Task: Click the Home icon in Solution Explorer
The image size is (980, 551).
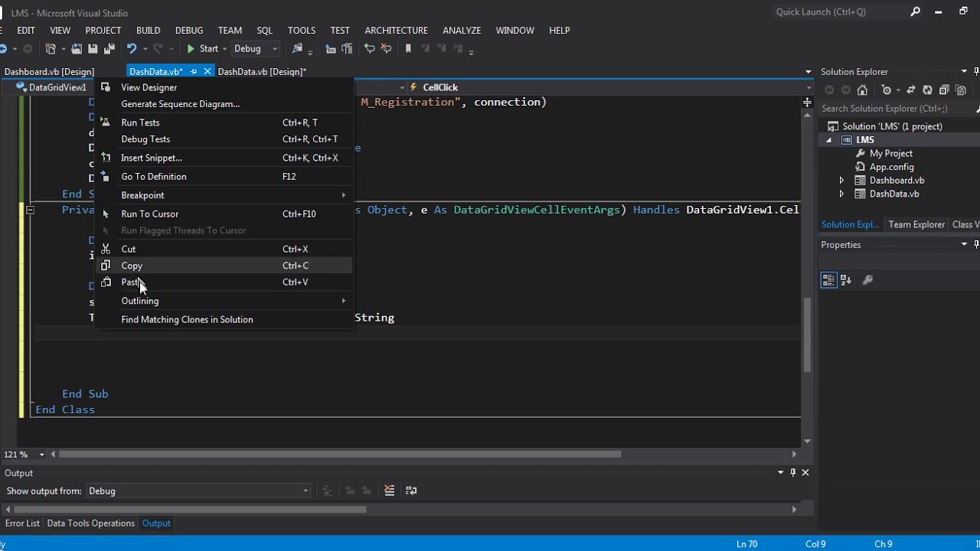Action: [862, 90]
